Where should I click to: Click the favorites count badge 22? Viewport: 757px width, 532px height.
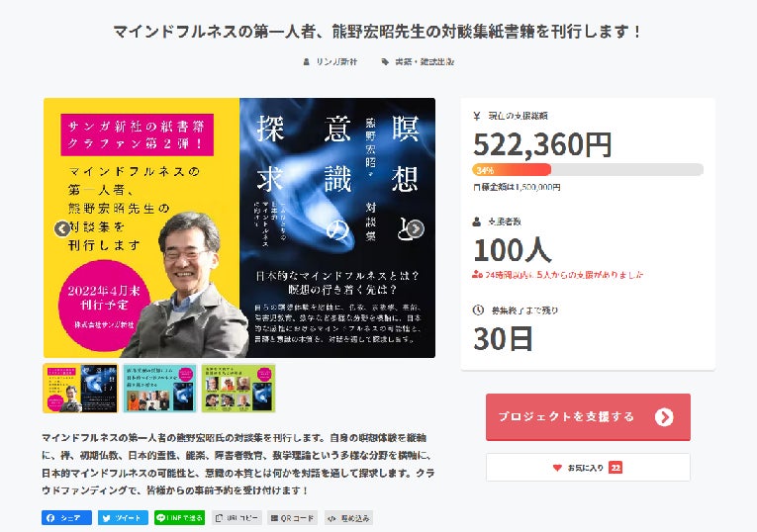click(615, 468)
